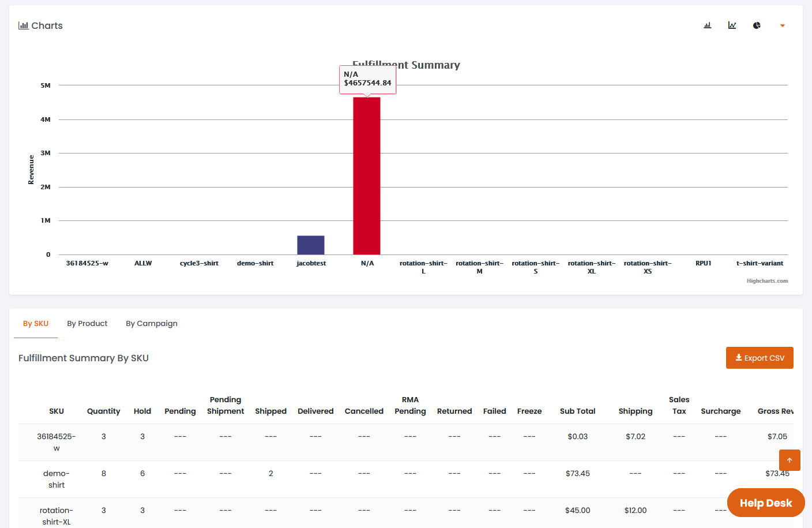Sort table by the Sub Total column

tap(577, 411)
